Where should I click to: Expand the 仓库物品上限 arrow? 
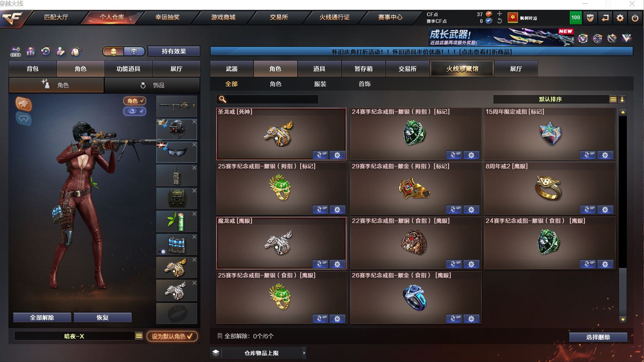304,353
